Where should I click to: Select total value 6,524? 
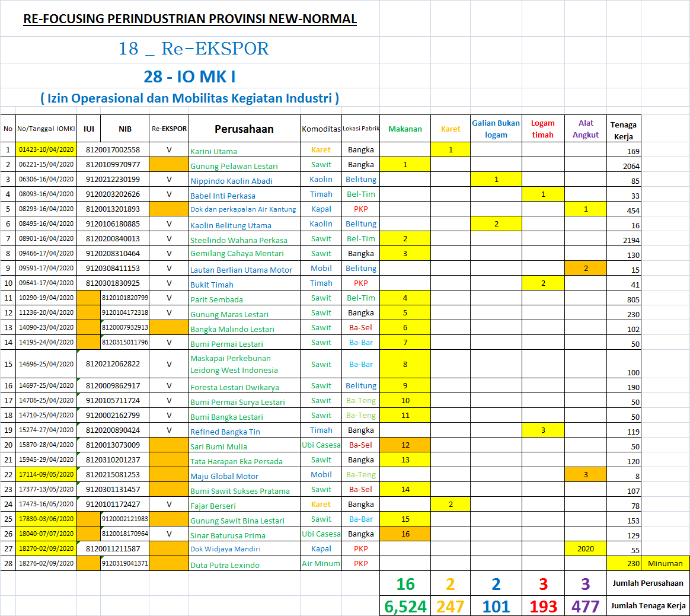pyautogui.click(x=405, y=607)
